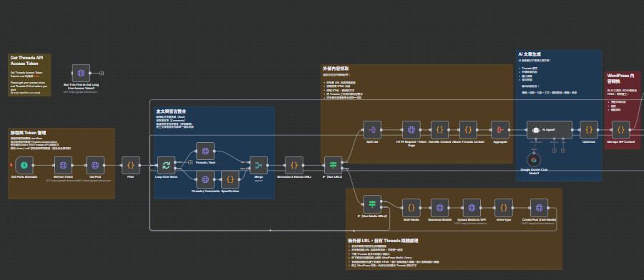The image size is (644, 280).
Task: Select the Threads / Root node
Action: coord(205,151)
